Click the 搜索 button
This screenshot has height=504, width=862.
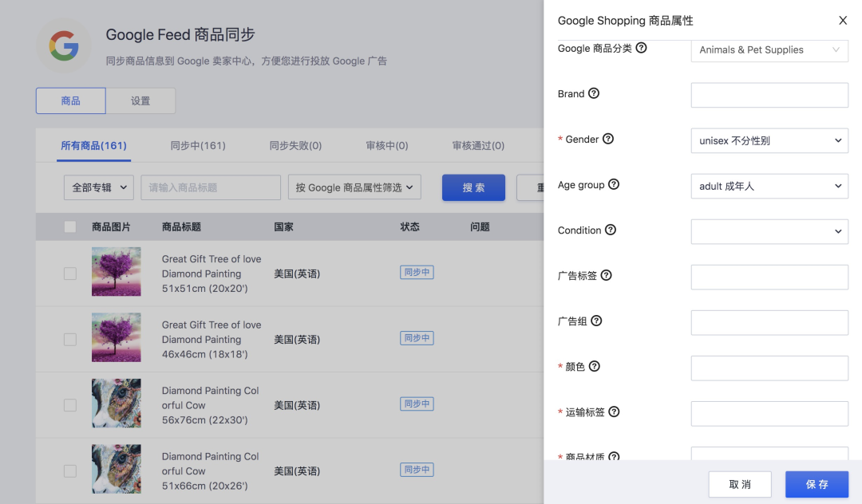point(473,187)
